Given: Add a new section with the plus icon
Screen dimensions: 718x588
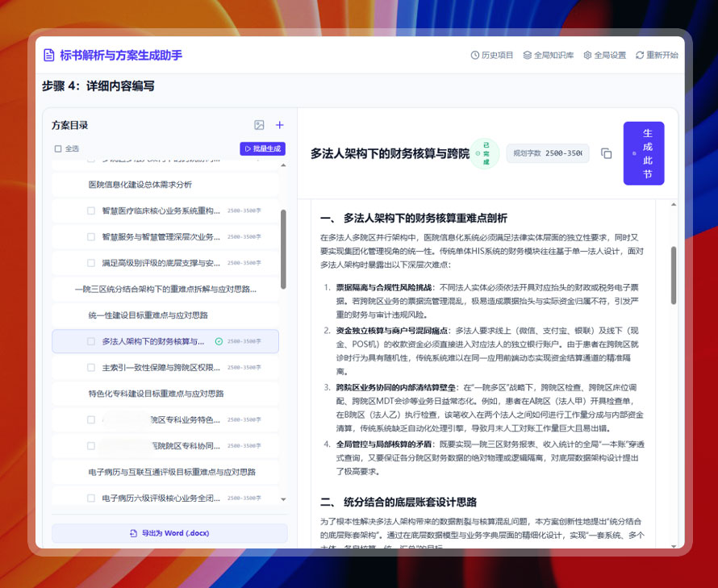Looking at the screenshot, I should pos(280,125).
